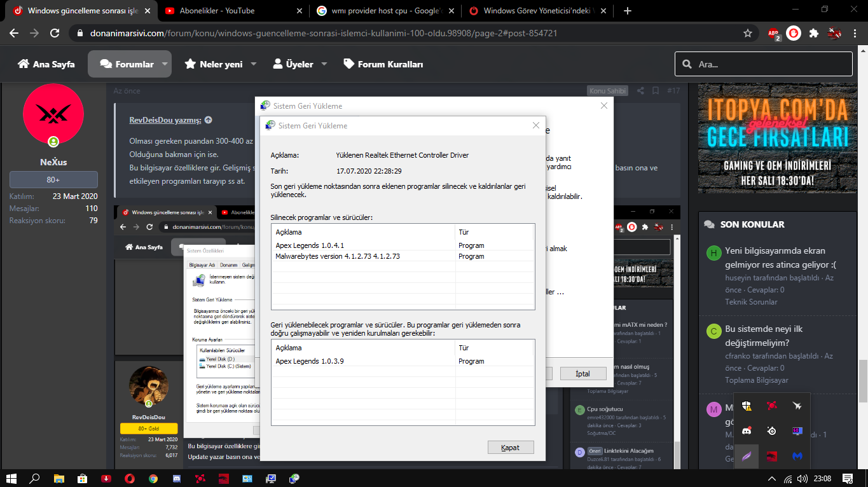Switch to Chrome on the taskbar
868x487 pixels.
[x=153, y=478]
